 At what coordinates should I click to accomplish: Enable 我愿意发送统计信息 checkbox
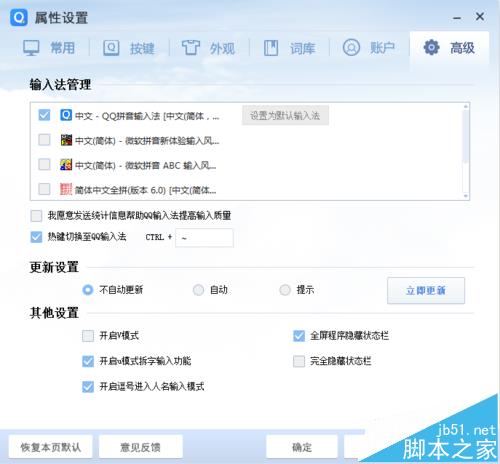pyautogui.click(x=36, y=216)
